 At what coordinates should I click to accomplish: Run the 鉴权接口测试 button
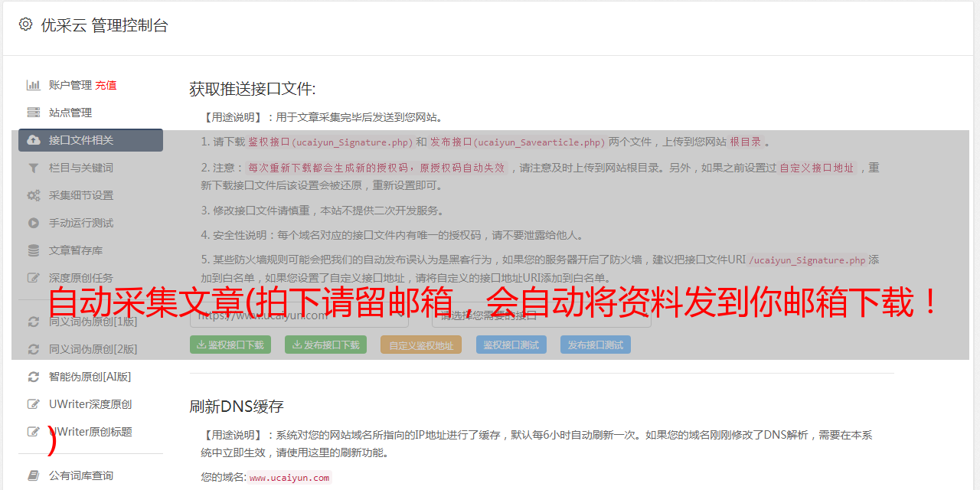coord(511,345)
